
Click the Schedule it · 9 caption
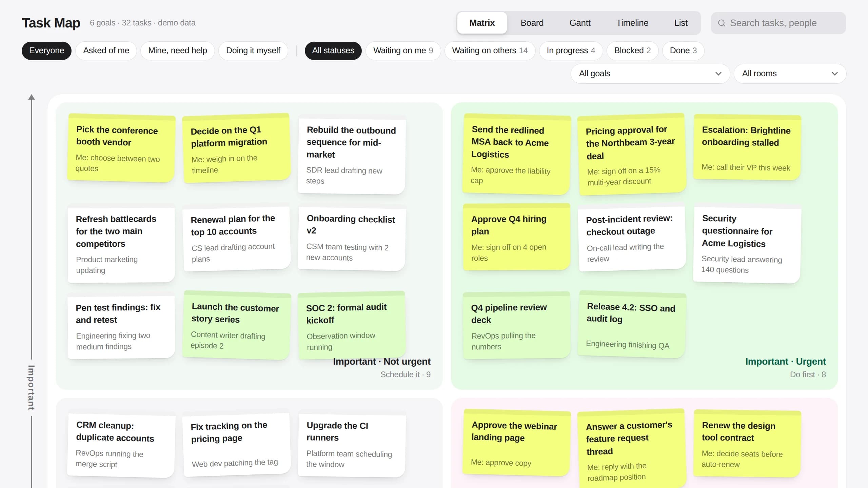point(405,374)
